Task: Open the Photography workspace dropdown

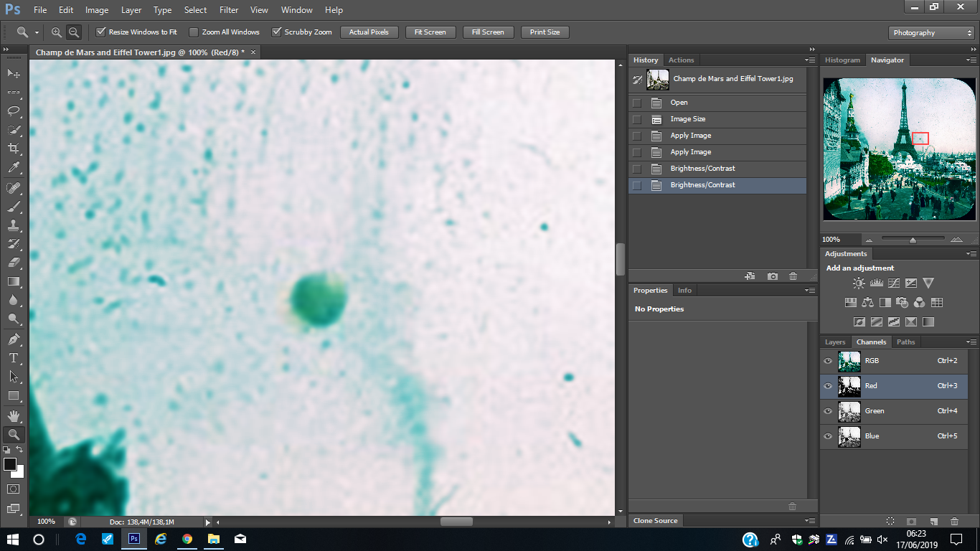Action: [930, 33]
